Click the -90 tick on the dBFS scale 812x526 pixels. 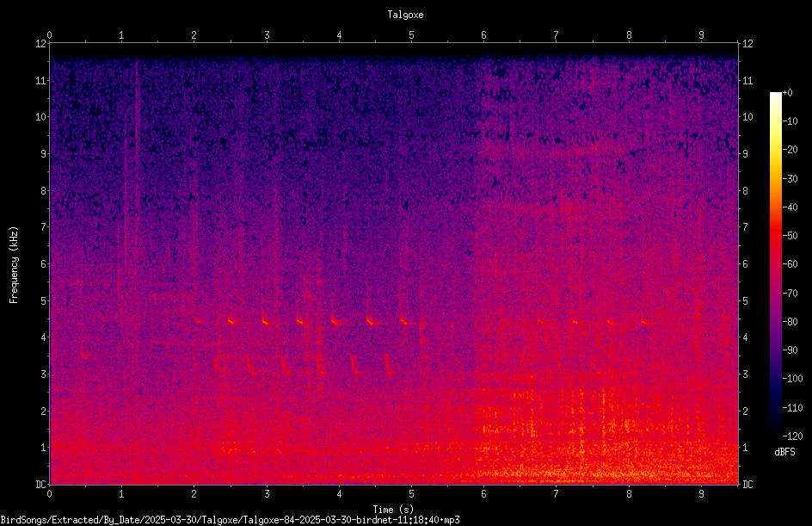click(x=790, y=350)
